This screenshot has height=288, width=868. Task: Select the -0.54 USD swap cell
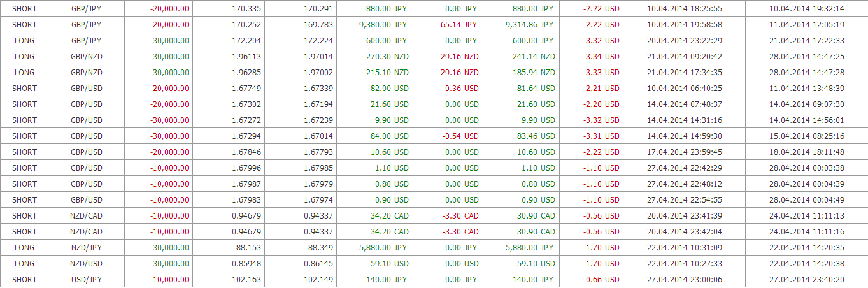pos(462,136)
